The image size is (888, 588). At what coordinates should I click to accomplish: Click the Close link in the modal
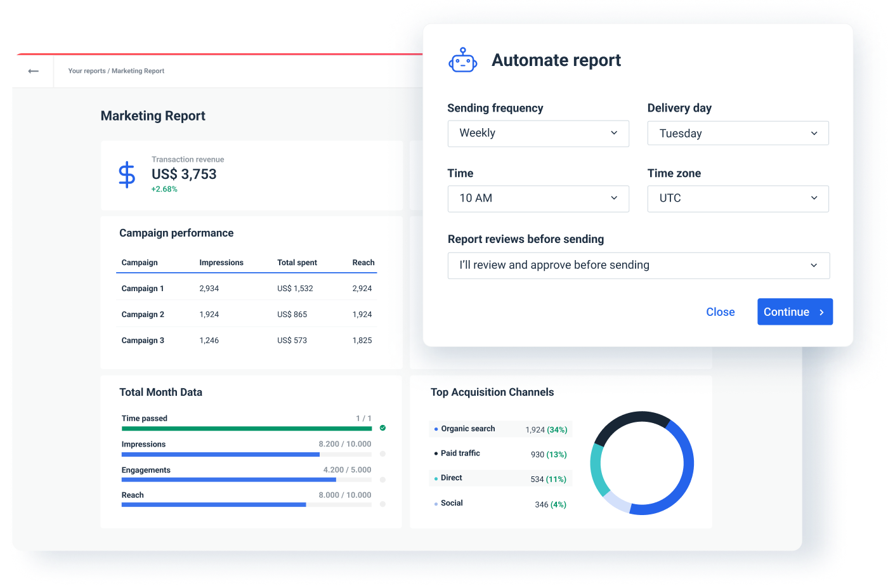[x=720, y=311]
